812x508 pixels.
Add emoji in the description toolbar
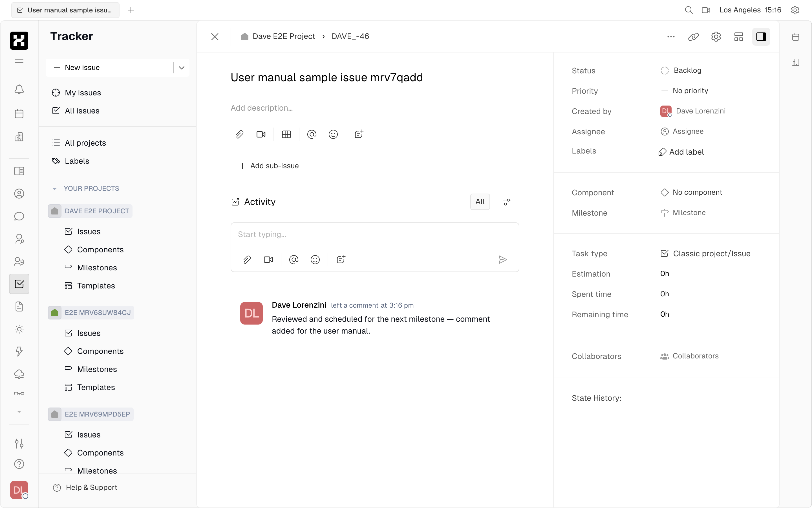tap(333, 134)
